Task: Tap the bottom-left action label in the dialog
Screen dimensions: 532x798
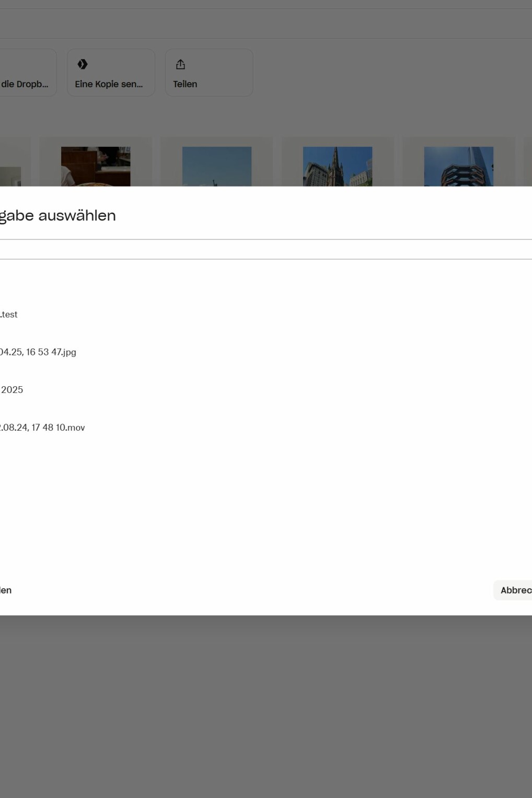Action: click(6, 589)
